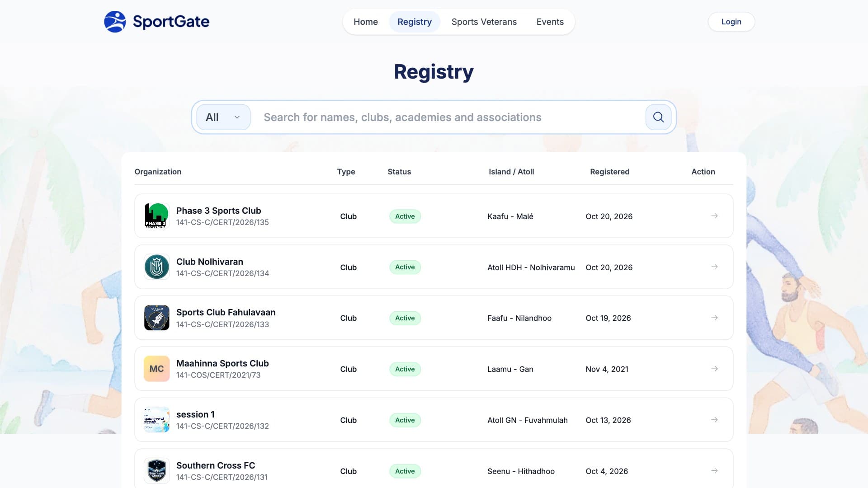This screenshot has height=488, width=868.
Task: Click Active badge for session 1
Action: coord(405,420)
